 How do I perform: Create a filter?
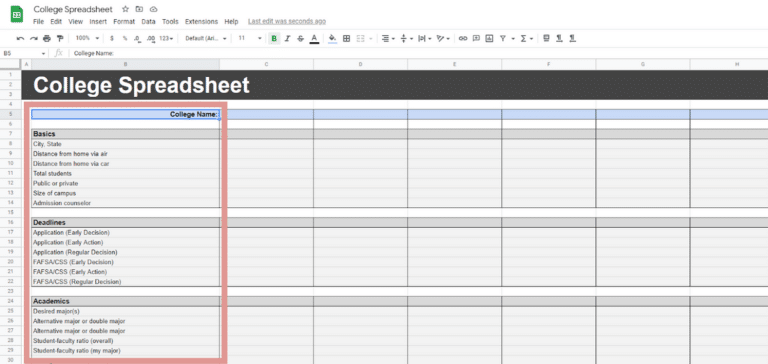503,38
